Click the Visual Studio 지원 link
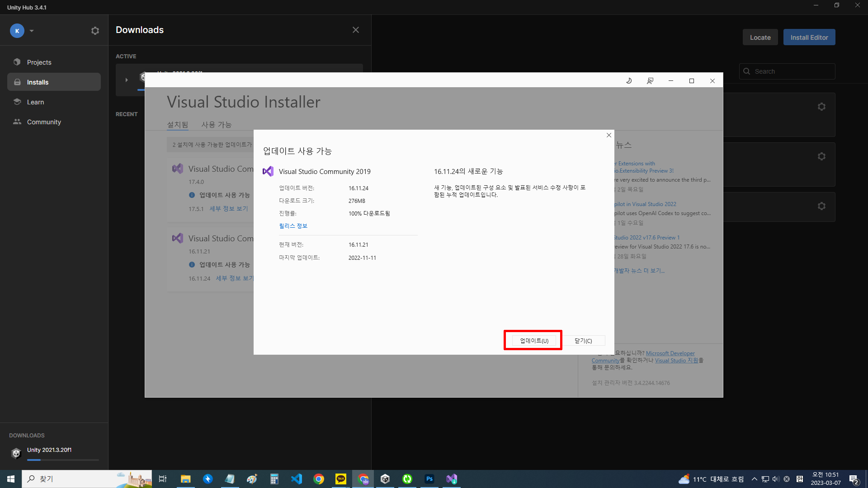 (676, 361)
